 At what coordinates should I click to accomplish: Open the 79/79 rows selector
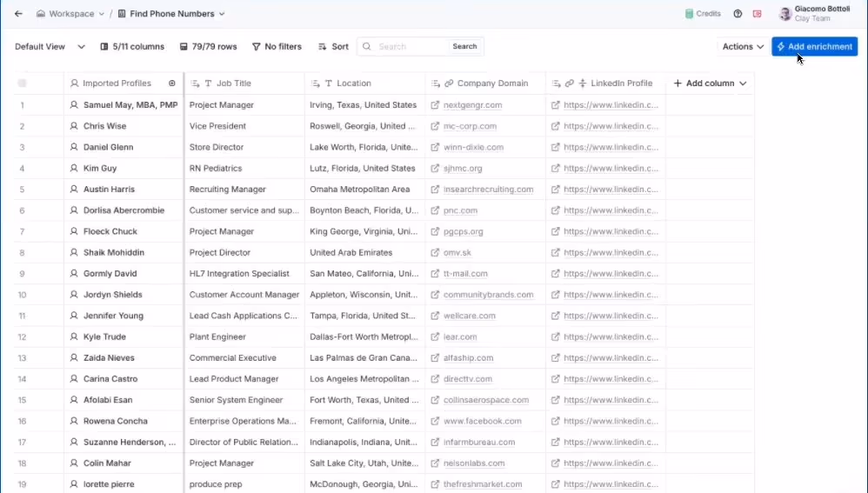(208, 46)
